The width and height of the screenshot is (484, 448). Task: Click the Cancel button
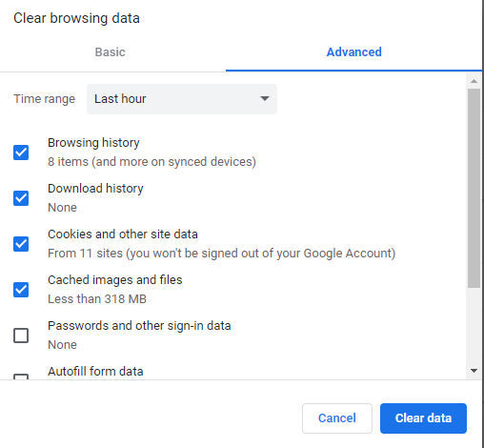click(x=337, y=418)
